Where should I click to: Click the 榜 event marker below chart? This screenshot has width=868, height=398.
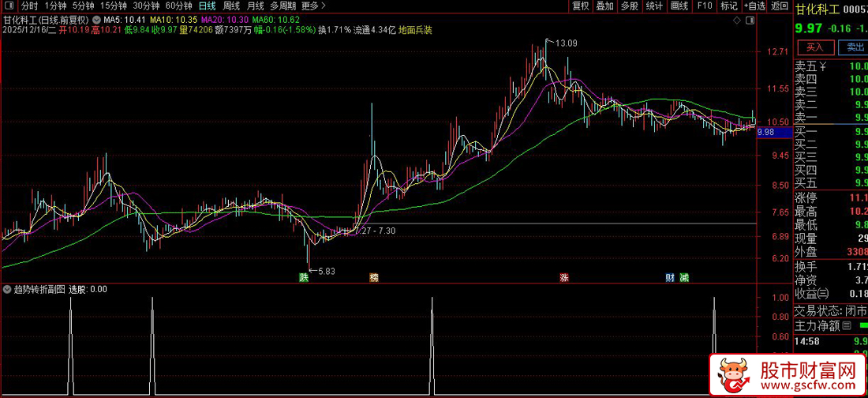click(x=373, y=276)
